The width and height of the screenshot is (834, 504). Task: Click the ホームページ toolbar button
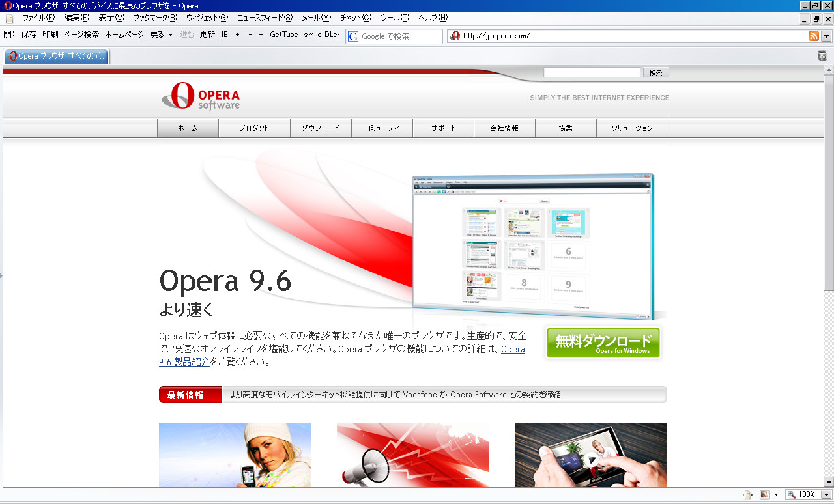click(x=124, y=35)
